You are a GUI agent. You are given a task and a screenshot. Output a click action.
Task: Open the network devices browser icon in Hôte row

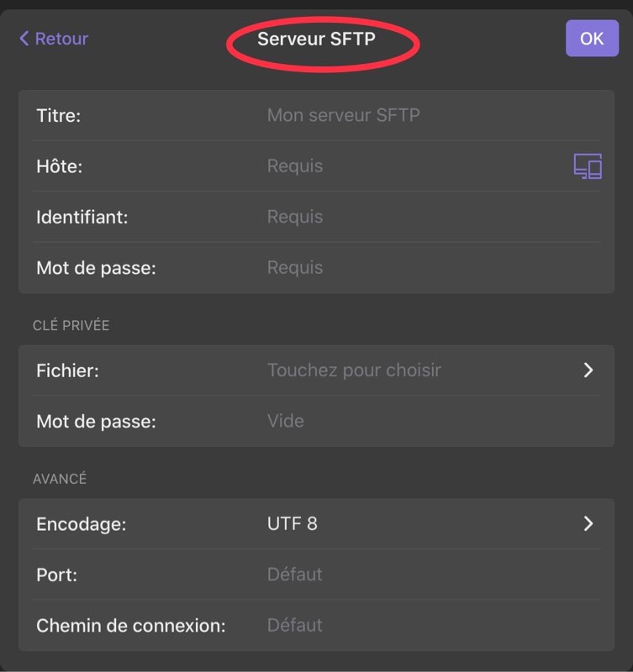[588, 166]
